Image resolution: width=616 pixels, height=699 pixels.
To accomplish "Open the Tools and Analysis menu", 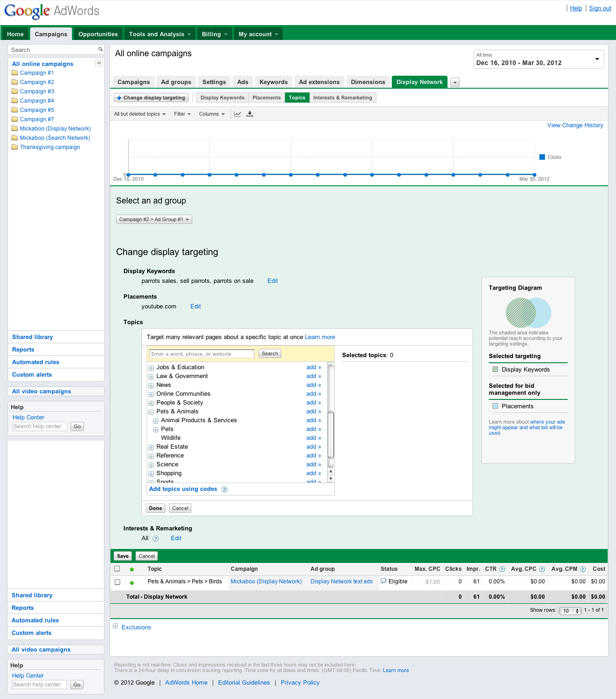I will pyautogui.click(x=160, y=34).
